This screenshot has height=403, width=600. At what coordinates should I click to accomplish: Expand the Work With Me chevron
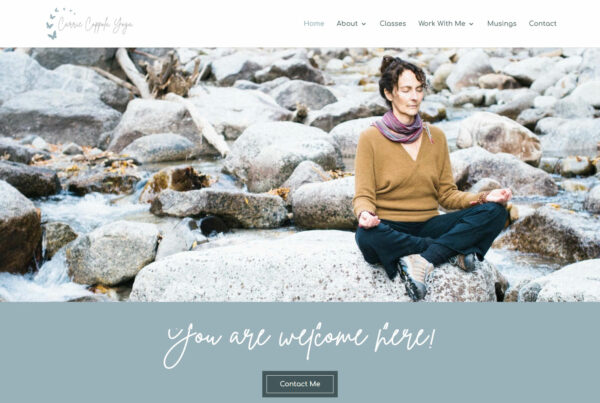coord(471,24)
